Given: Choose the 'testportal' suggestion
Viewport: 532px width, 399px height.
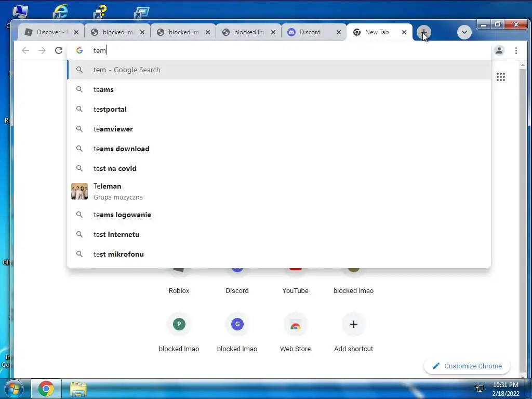Looking at the screenshot, I should point(279,109).
